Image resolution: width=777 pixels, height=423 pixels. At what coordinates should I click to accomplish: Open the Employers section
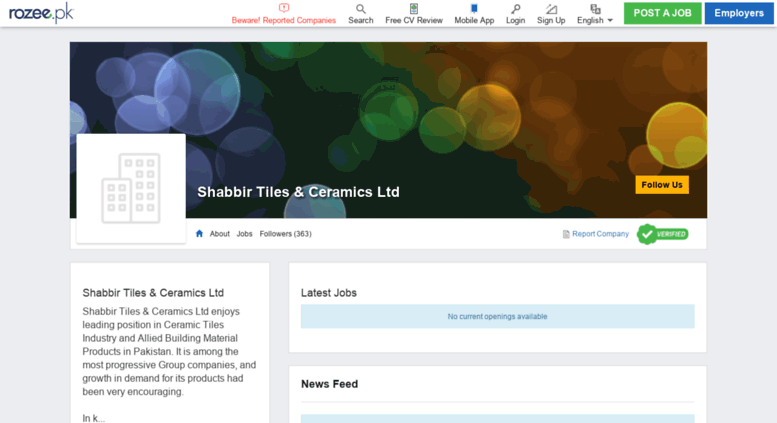tap(739, 13)
